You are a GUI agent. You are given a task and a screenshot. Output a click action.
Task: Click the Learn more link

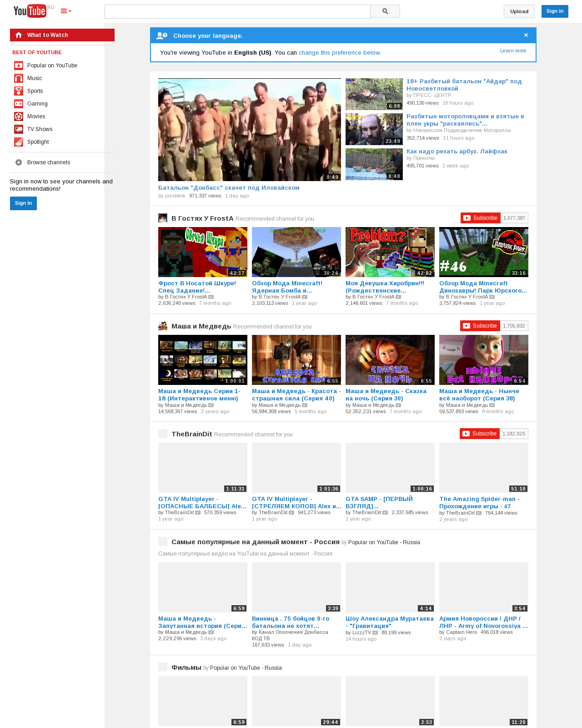click(x=513, y=51)
